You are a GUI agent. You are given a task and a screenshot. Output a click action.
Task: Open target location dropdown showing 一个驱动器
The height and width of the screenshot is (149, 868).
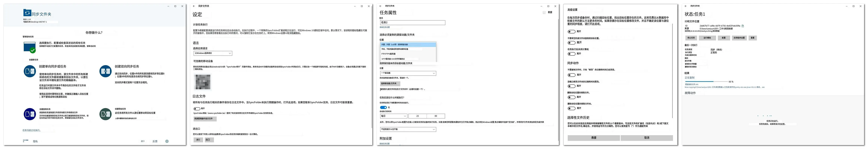(x=408, y=73)
